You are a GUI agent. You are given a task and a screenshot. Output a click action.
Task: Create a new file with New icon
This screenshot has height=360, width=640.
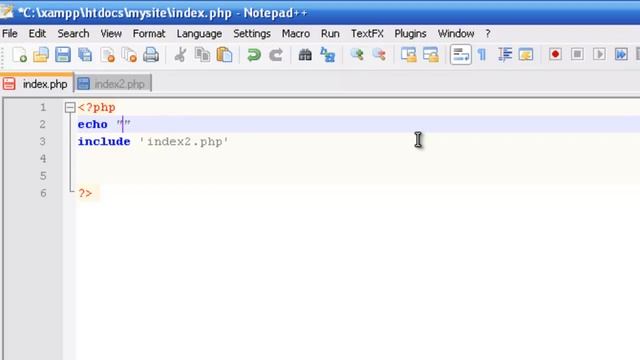click(19, 55)
